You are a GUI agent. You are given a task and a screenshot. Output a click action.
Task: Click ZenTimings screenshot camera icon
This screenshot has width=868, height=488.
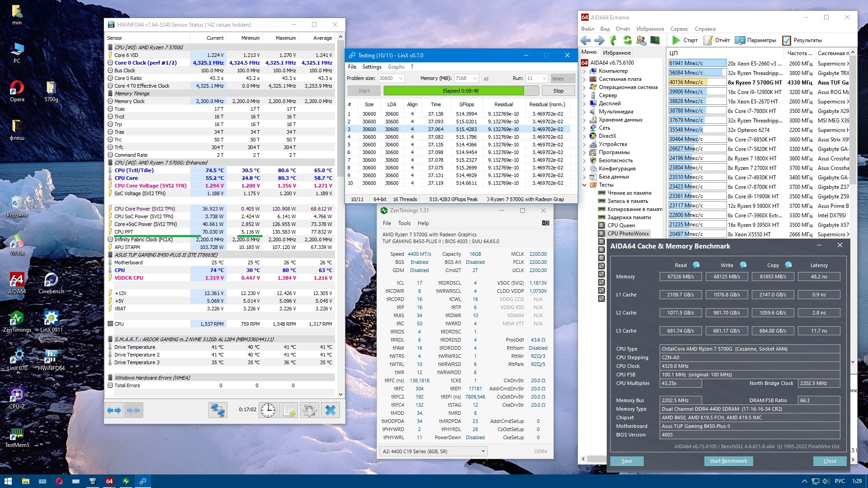545,223
